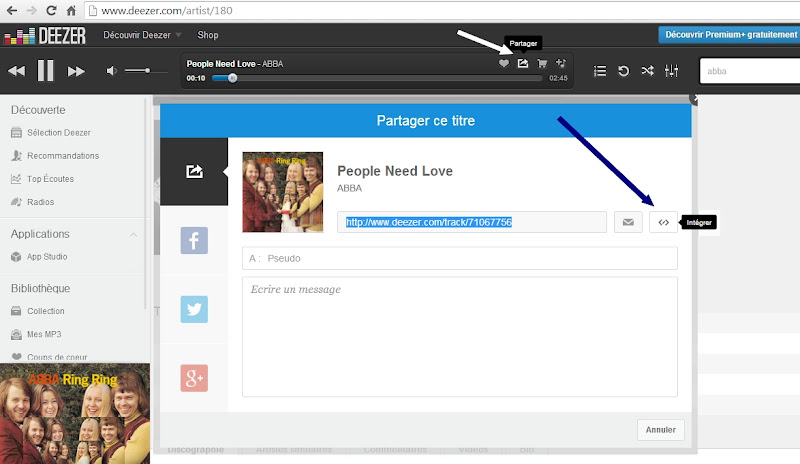Toggle shuffle mode
The width and height of the screenshot is (800, 464).
647,70
